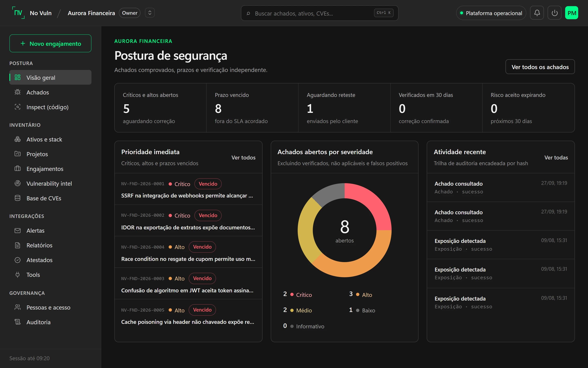The image size is (588, 368).
Task: Go to Engajamentos menu entry
Action: pyautogui.click(x=50, y=169)
